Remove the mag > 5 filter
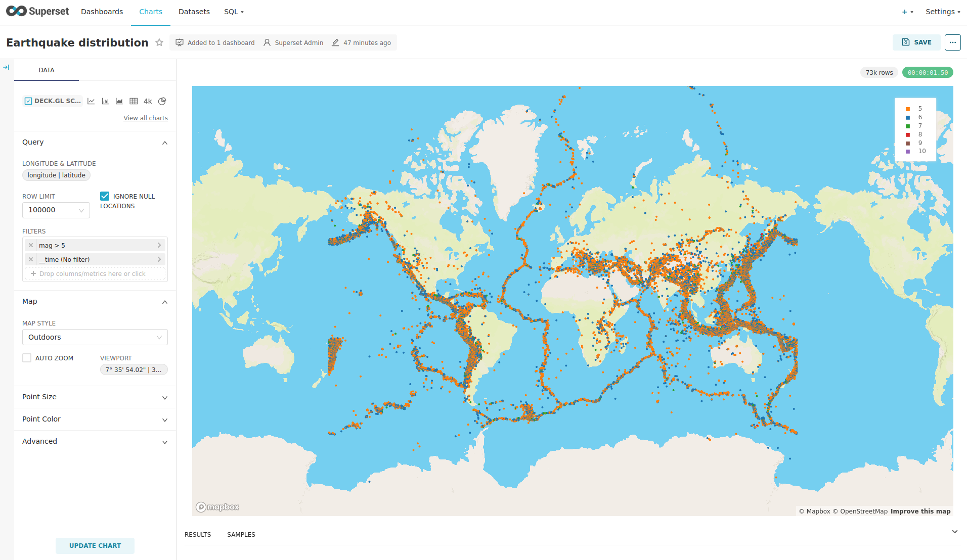Screen dimensions: 967x560 pyautogui.click(x=31, y=245)
